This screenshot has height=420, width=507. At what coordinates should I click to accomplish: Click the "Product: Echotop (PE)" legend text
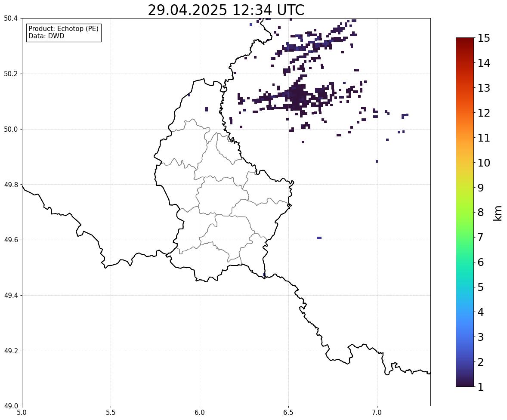[63, 29]
